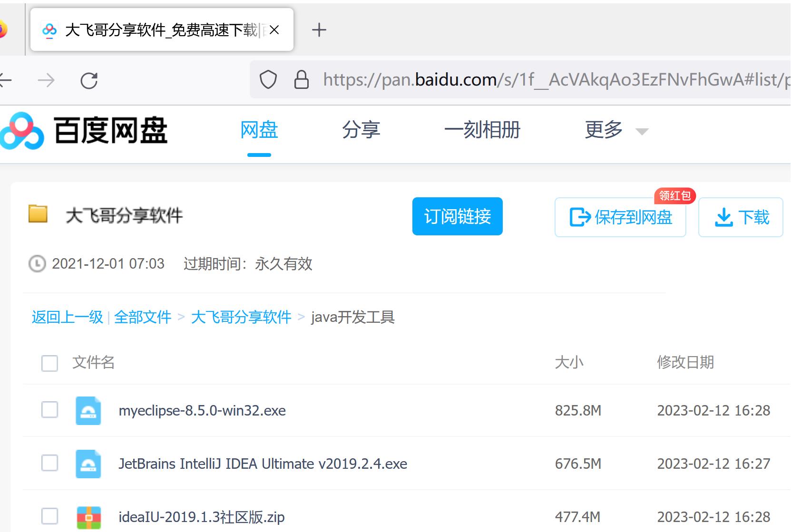Click the 825.8M size value

click(578, 410)
